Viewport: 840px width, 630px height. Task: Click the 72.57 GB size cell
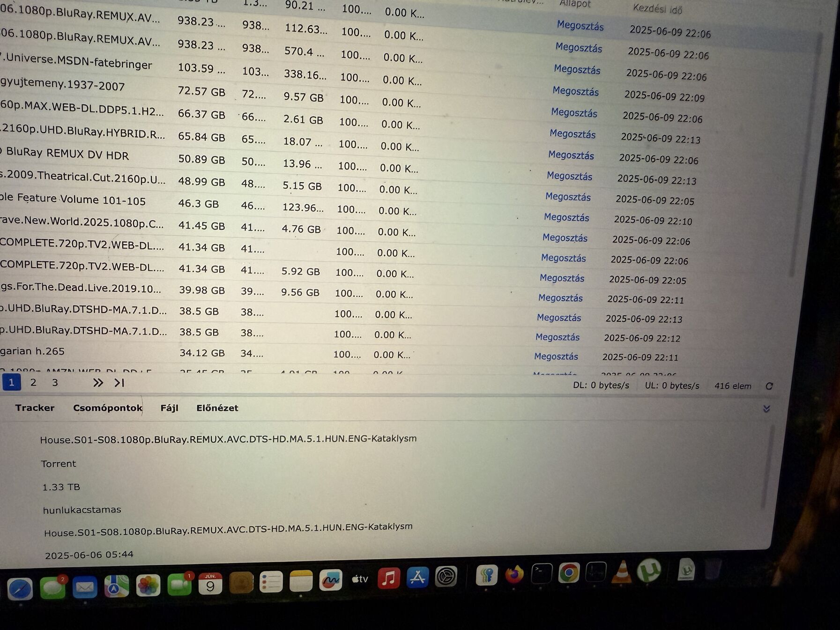(201, 91)
